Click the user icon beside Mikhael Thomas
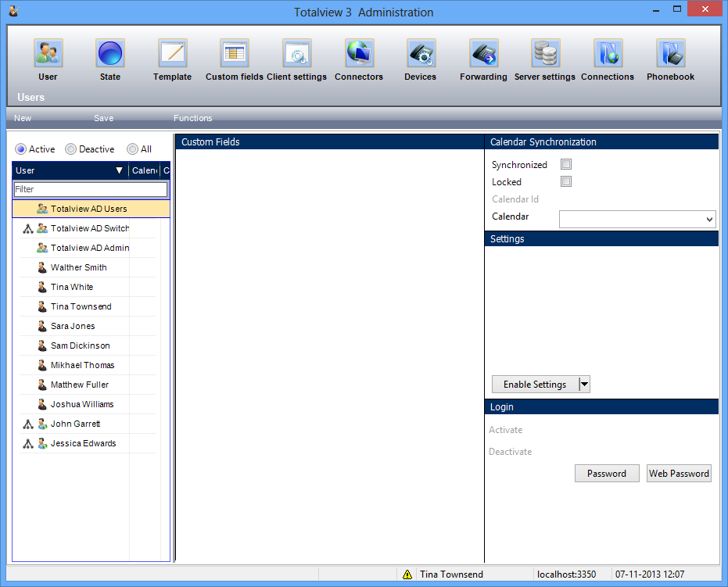The width and height of the screenshot is (728, 587). point(42,365)
